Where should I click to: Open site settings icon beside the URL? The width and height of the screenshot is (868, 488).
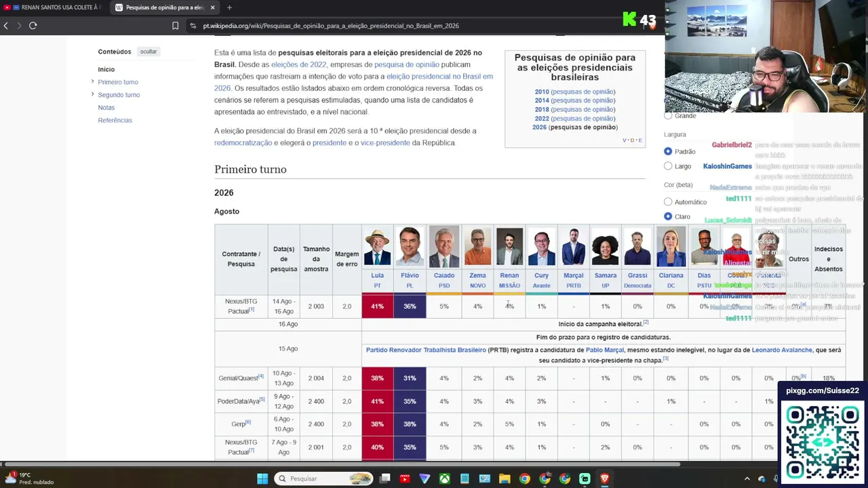193,26
